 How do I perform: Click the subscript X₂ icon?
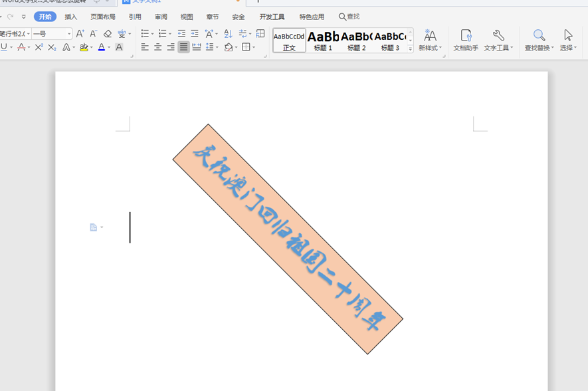[52, 47]
